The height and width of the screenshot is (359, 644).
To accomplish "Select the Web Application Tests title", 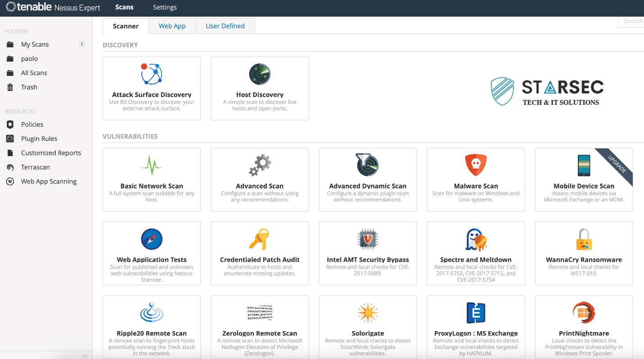I will (152, 260).
